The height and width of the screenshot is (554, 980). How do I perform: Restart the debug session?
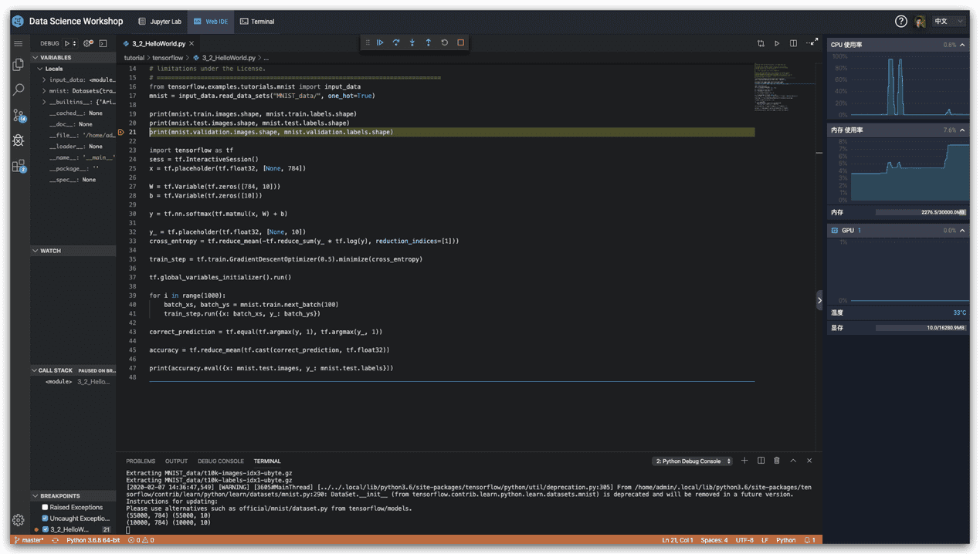[x=445, y=42]
